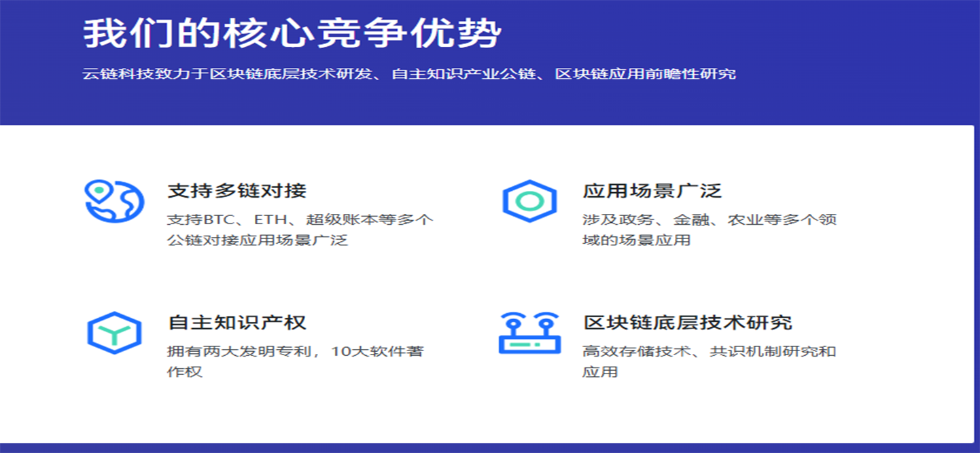This screenshot has width=980, height=453.
Task: Click the description starting with 涉及政务
Action: coord(710,230)
